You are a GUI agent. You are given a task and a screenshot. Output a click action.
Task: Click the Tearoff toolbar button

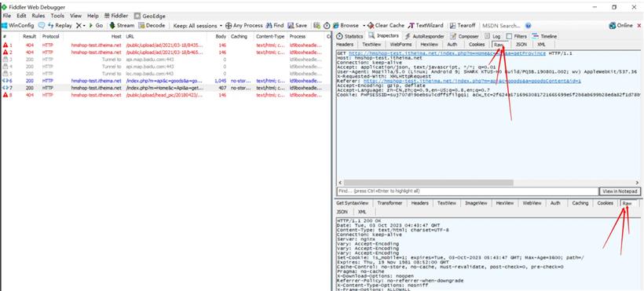coord(463,25)
